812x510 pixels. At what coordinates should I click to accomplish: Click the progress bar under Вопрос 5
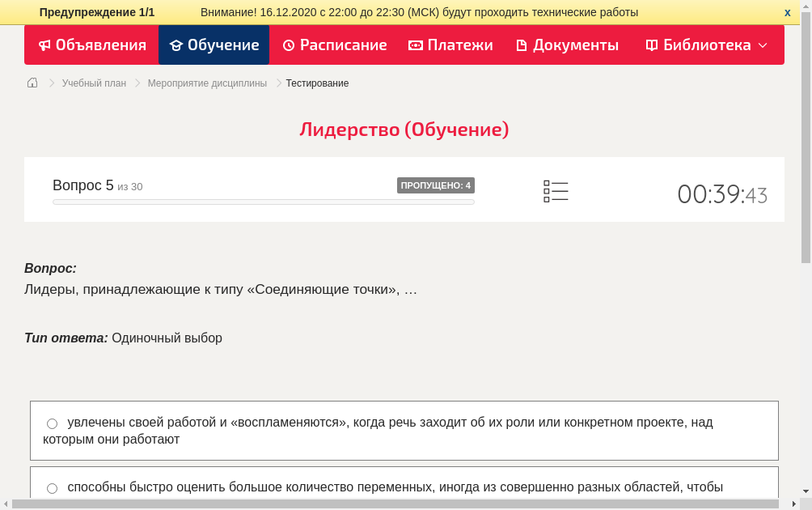tap(263, 201)
